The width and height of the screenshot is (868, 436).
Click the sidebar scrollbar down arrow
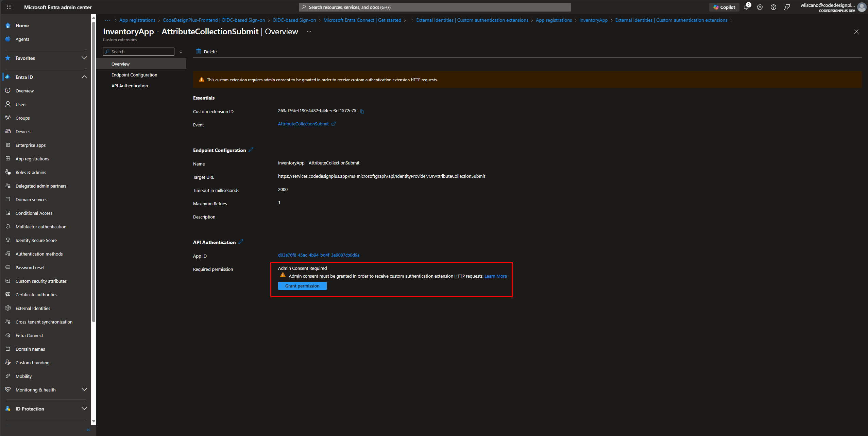[x=93, y=421]
